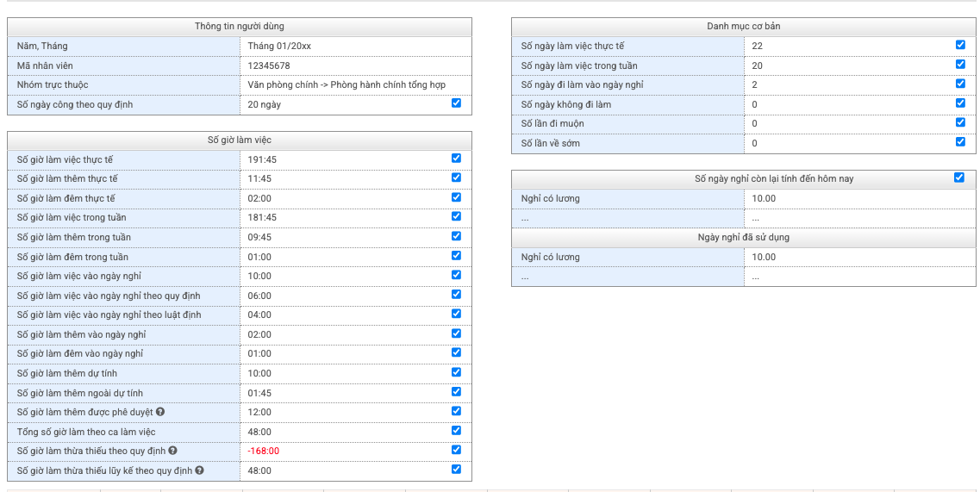Viewport: 980px width, 492px height.
Task: Toggle the Số giờ làm thêm trong tuần checkbox
Action: click(456, 235)
